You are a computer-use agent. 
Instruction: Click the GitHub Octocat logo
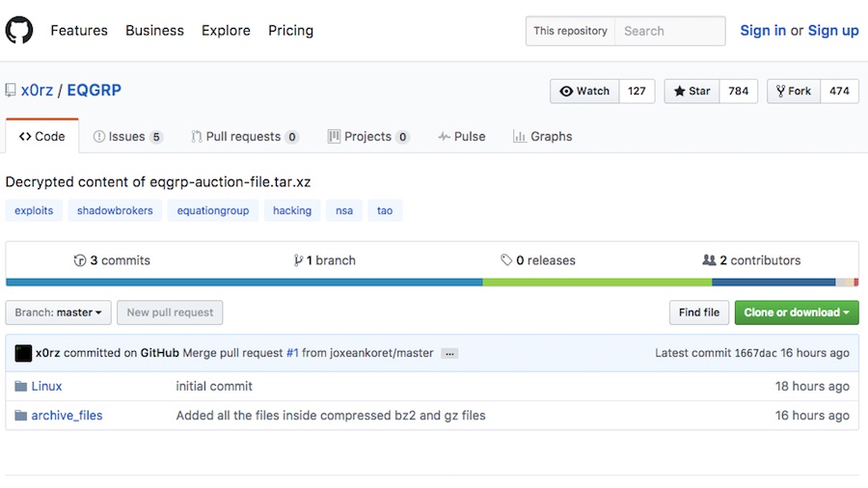[19, 31]
